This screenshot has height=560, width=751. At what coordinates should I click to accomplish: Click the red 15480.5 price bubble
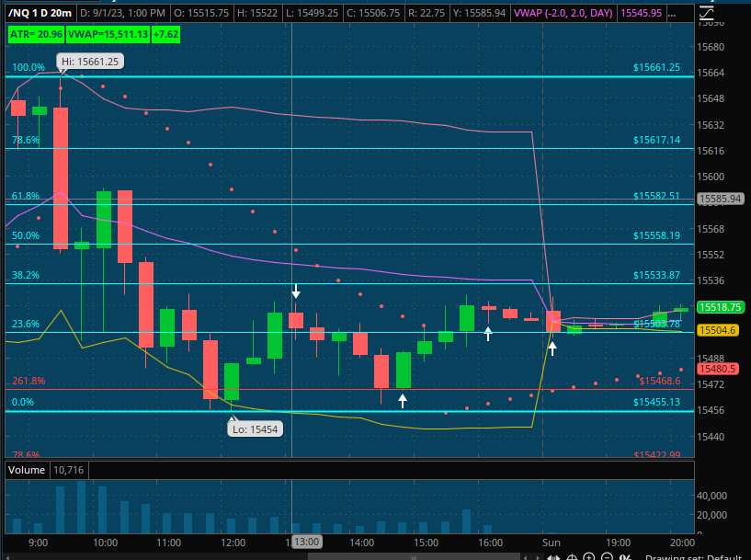[x=718, y=369]
